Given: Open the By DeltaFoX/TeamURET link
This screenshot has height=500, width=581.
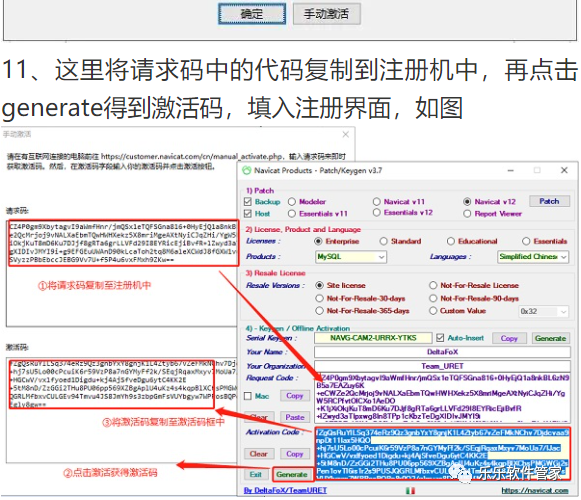Looking at the screenshot, I should [285, 490].
